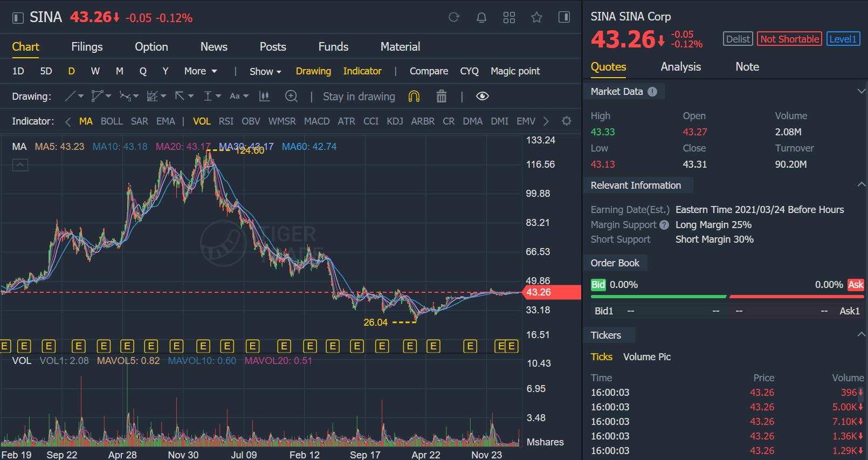This screenshot has width=868, height=460.
Task: Toggle drawings visibility with the eye icon
Action: tap(483, 96)
